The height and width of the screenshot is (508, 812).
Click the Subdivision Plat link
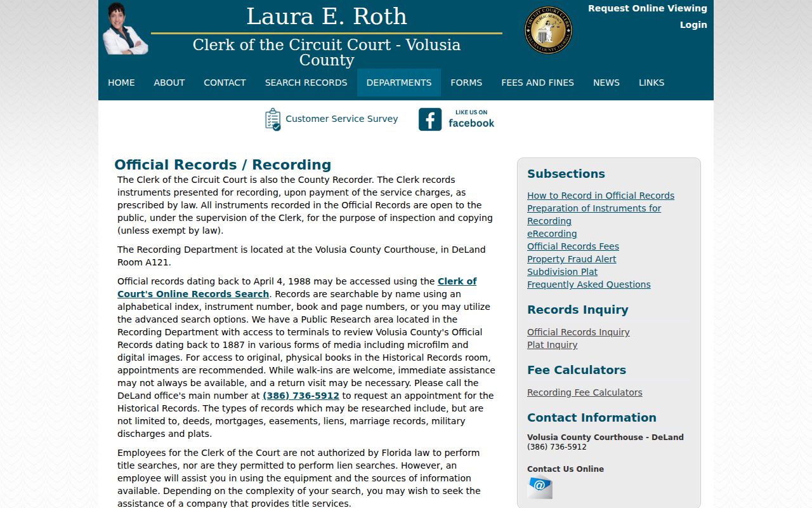coord(562,272)
